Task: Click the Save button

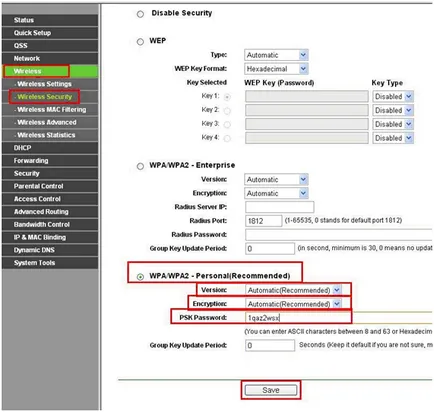Action: tap(271, 390)
